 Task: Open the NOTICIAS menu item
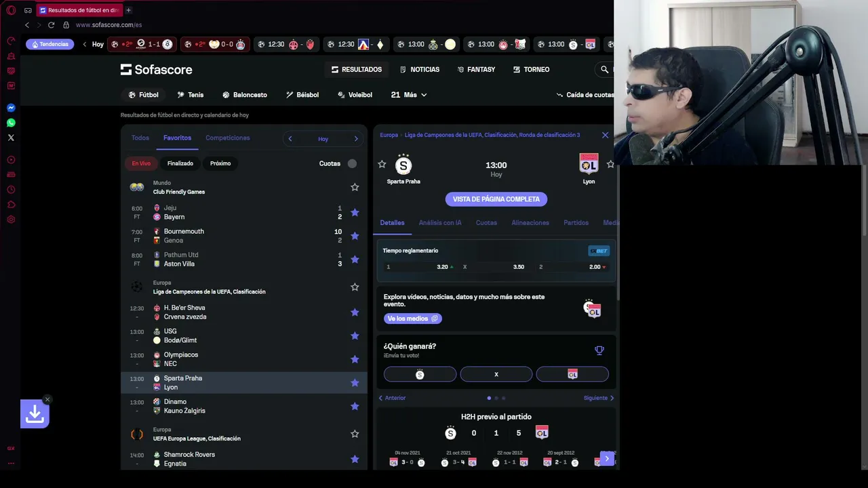coord(419,70)
